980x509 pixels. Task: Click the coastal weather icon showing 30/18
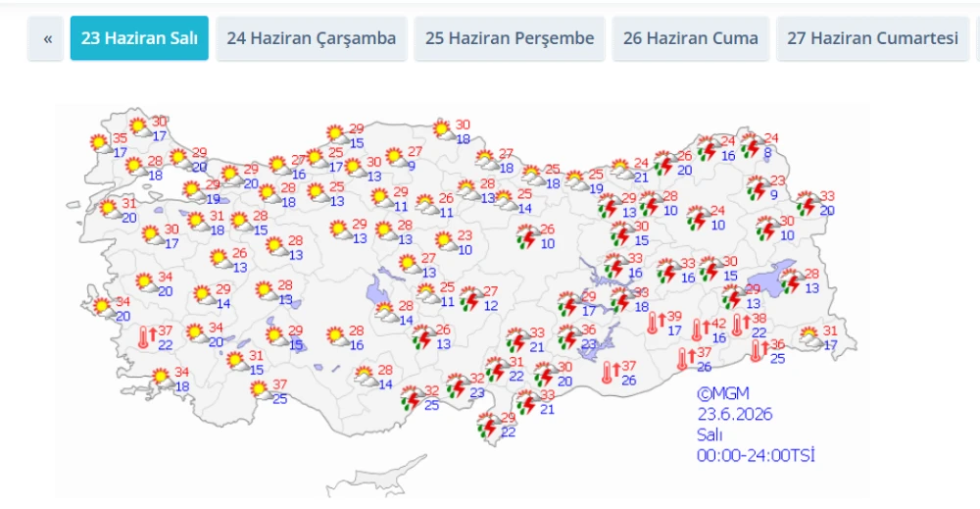point(444,131)
